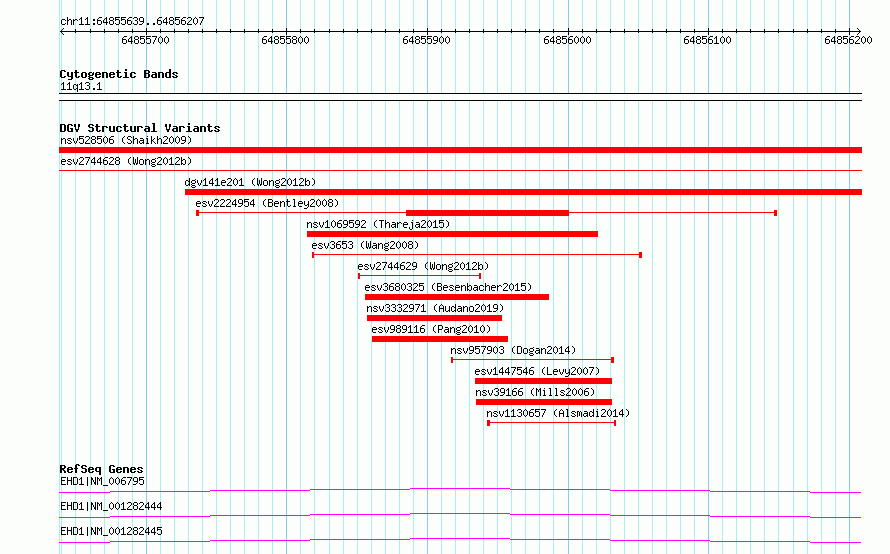Select the esv1447546 red variant bar
This screenshot has width=890, height=554.
(x=543, y=381)
